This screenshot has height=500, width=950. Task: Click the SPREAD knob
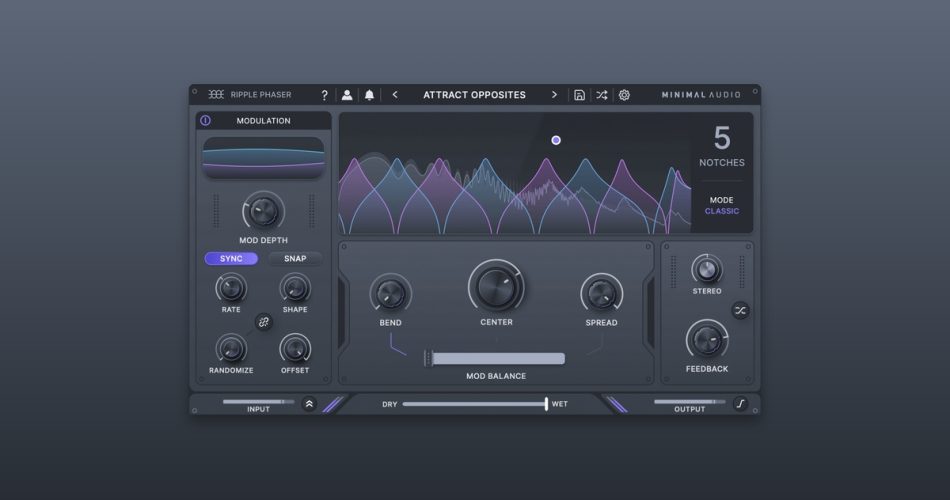coord(602,295)
